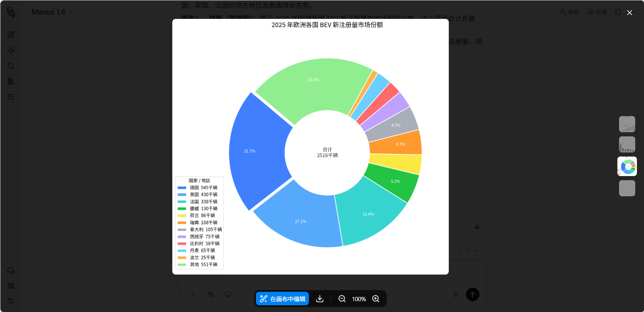Click the 协作 collaborate button
This screenshot has height=312, width=644.
[569, 12]
